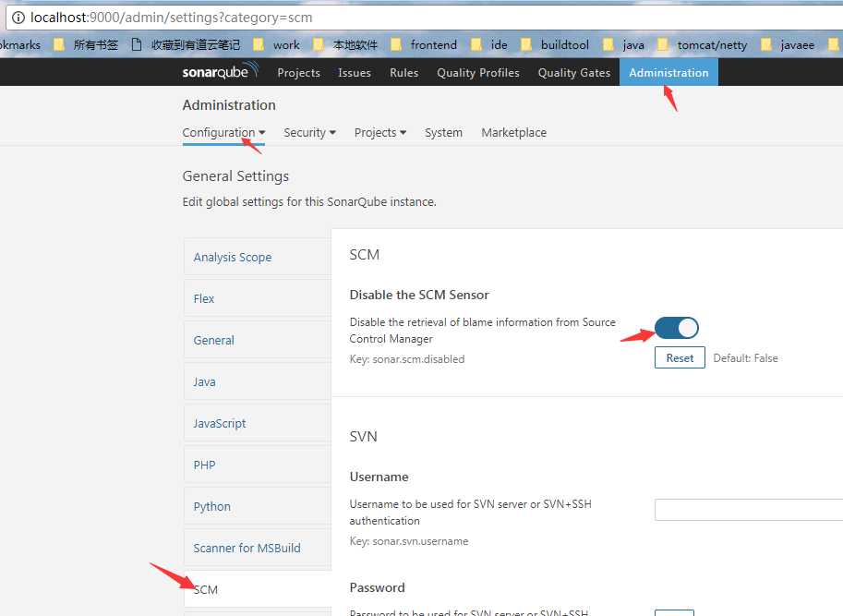Select Scanner for MSBuild category
This screenshot has width=843, height=616.
coord(257,548)
